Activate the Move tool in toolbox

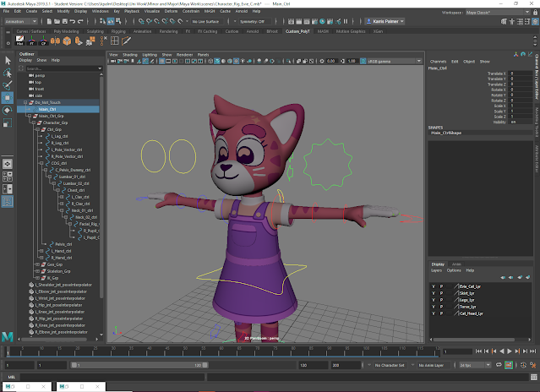point(8,98)
